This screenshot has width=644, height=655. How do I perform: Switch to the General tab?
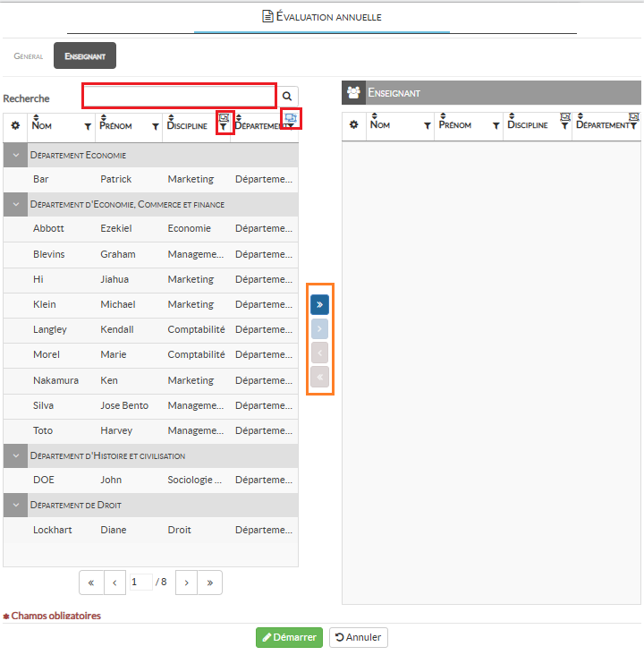click(29, 56)
